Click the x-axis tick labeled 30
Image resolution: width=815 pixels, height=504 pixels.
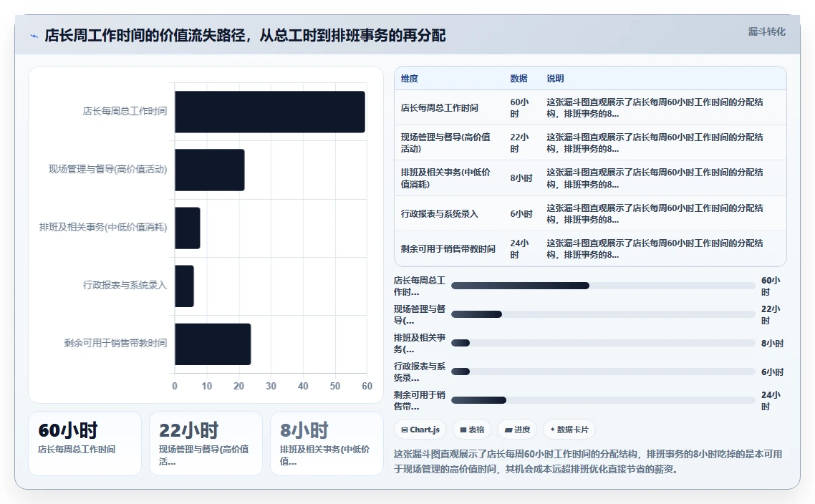tap(271, 386)
